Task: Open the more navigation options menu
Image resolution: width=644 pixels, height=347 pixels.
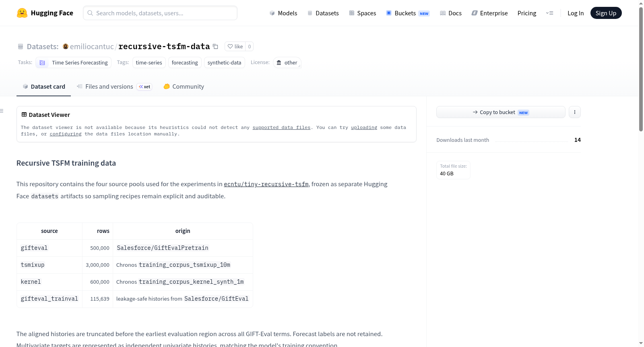Action: [x=549, y=13]
